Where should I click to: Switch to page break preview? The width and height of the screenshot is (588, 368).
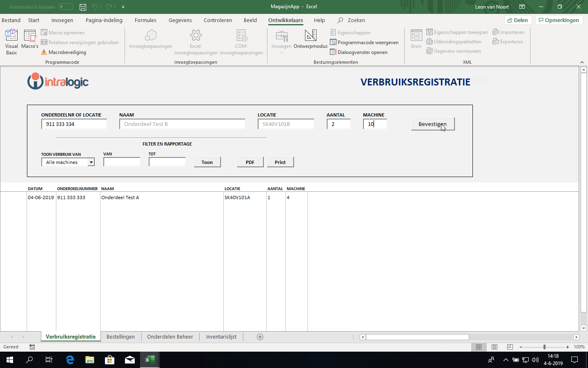(x=510, y=347)
